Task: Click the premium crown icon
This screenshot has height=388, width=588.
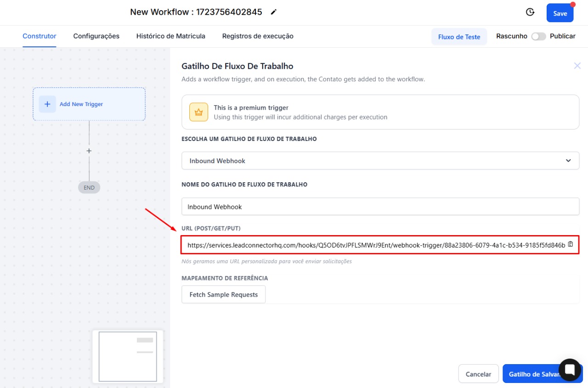Action: tap(198, 112)
